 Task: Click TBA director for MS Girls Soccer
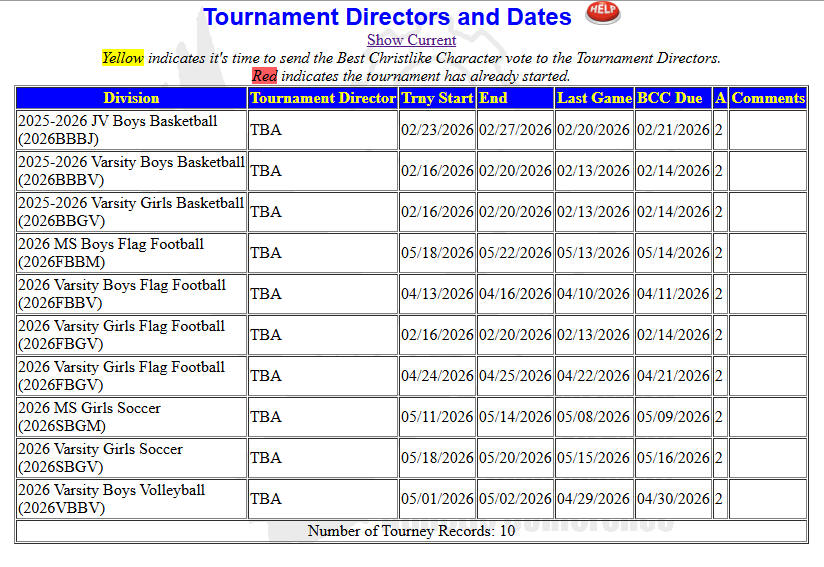(x=323, y=417)
